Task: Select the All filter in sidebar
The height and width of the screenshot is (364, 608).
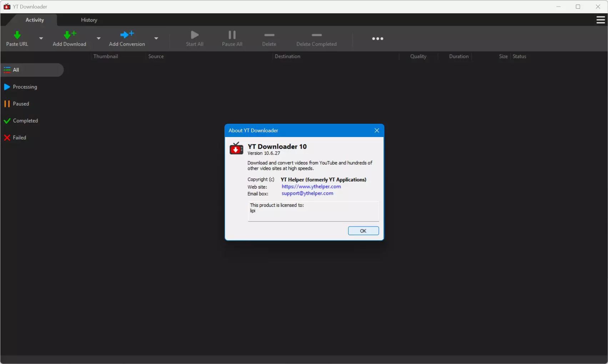Action: (x=32, y=70)
